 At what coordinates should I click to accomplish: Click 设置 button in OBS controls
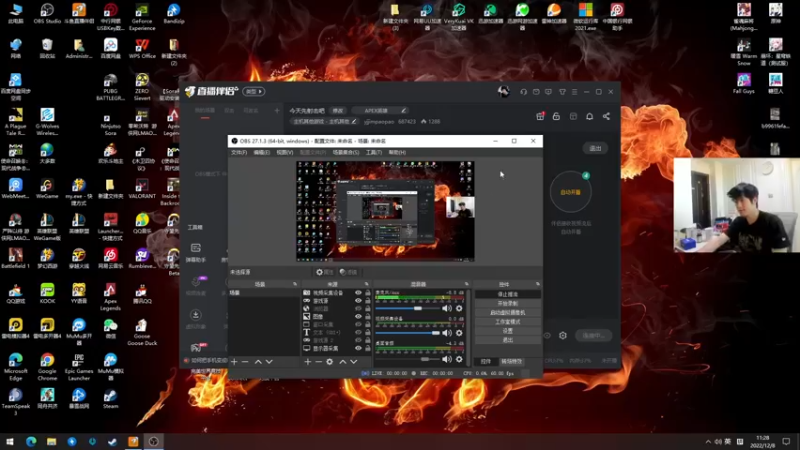[508, 331]
